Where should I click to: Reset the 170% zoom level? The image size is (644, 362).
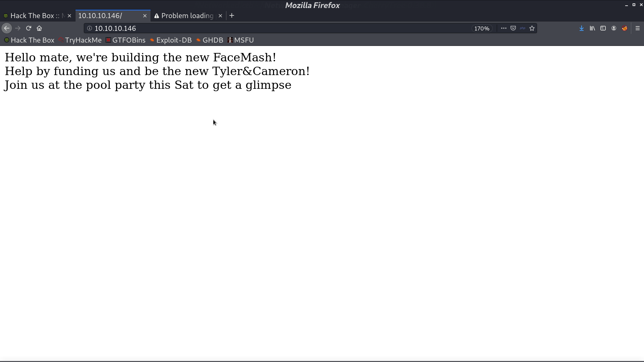tap(482, 28)
